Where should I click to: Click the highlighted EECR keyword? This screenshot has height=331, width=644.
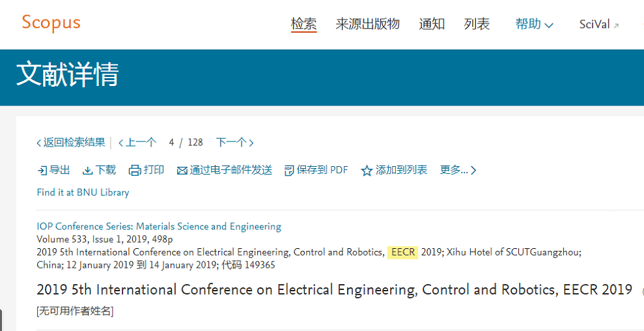pyautogui.click(x=402, y=252)
